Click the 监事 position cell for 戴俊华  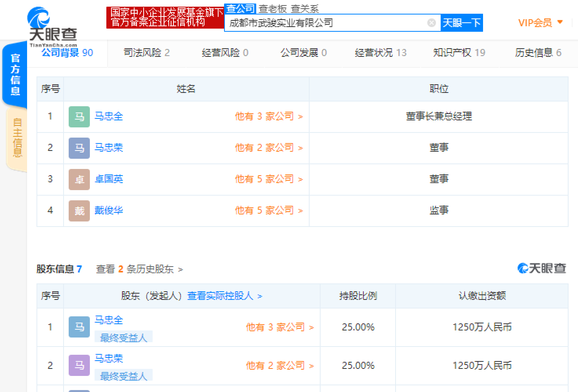(x=439, y=211)
